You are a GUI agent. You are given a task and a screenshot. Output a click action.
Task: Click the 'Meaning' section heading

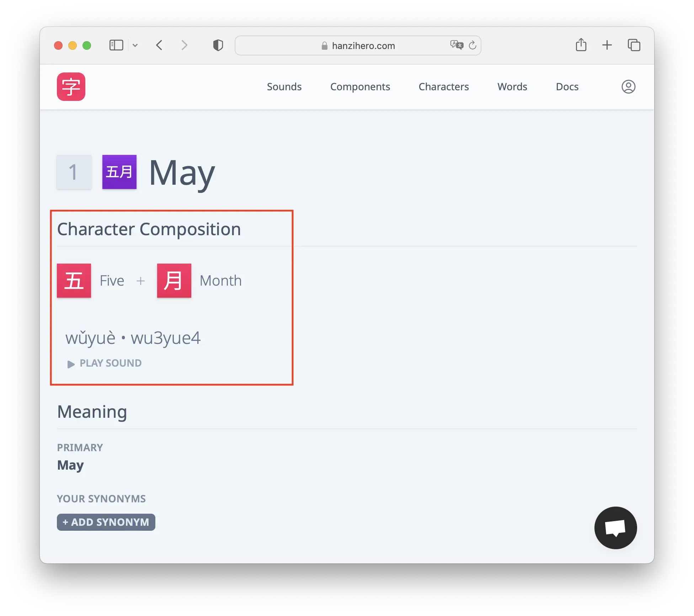coord(92,412)
